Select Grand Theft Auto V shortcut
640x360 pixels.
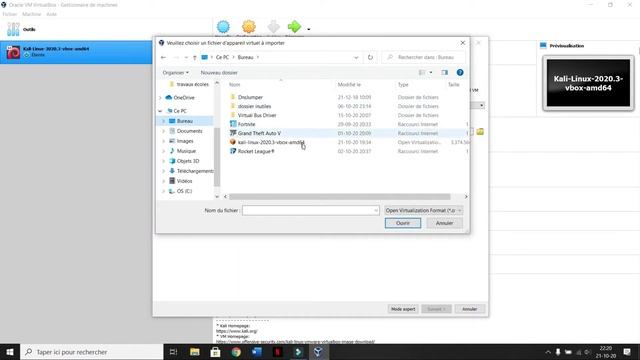click(x=259, y=133)
